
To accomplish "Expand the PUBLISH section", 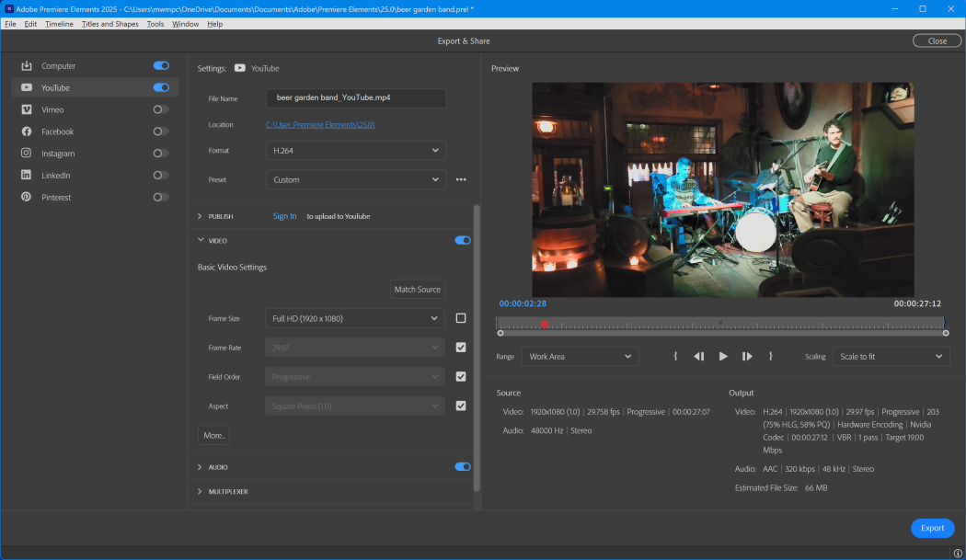I will (x=200, y=216).
